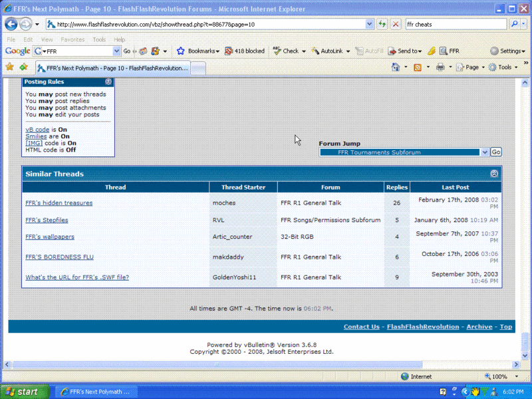Collapse the Similar Threads section

click(x=494, y=174)
